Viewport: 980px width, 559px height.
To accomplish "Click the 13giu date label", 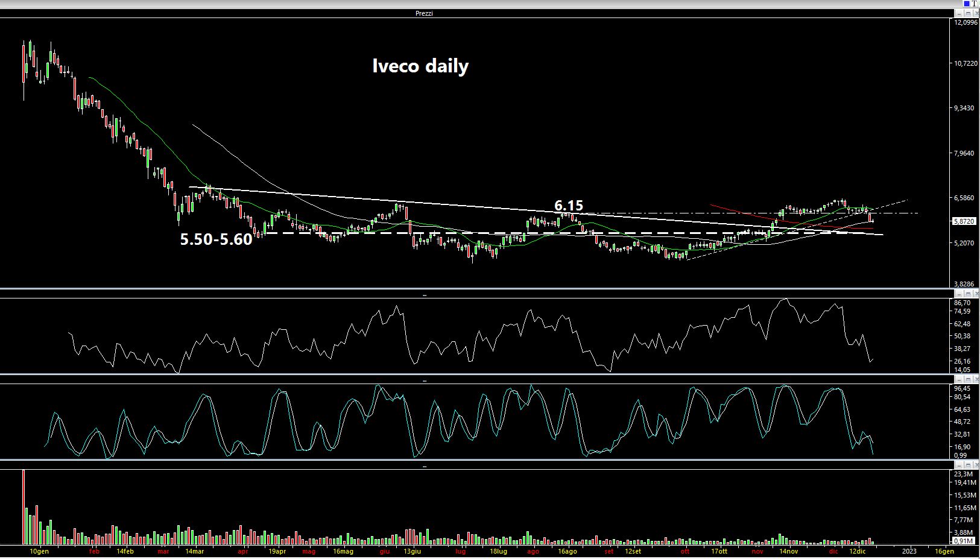I will tap(412, 551).
